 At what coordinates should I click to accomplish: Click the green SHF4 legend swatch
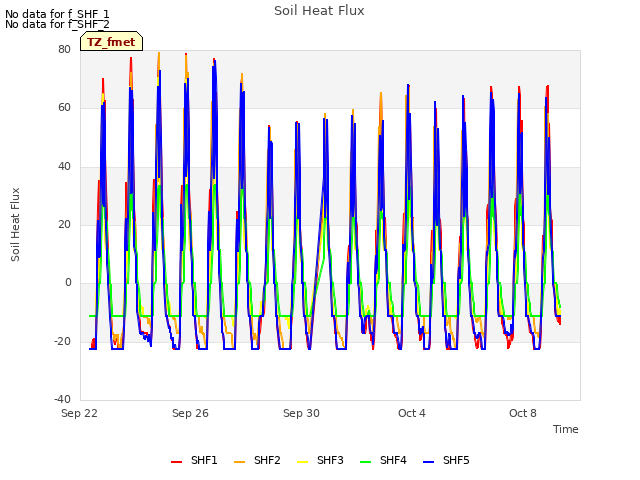365,462
